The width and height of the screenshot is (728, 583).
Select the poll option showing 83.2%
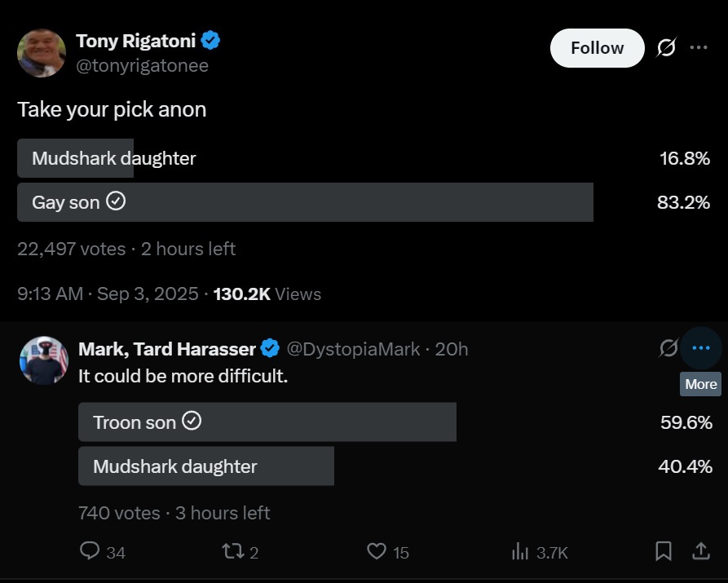click(x=305, y=202)
